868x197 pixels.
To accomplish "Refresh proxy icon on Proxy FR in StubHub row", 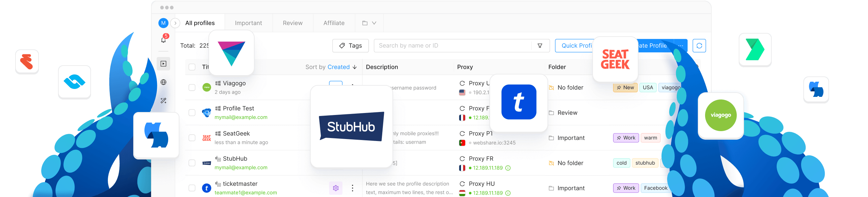I will click(462, 158).
